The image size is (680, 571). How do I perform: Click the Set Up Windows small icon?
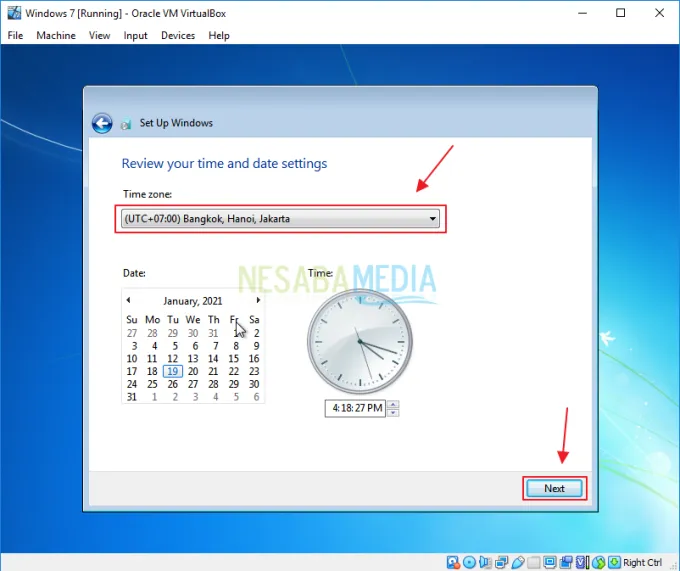pyautogui.click(x=126, y=124)
